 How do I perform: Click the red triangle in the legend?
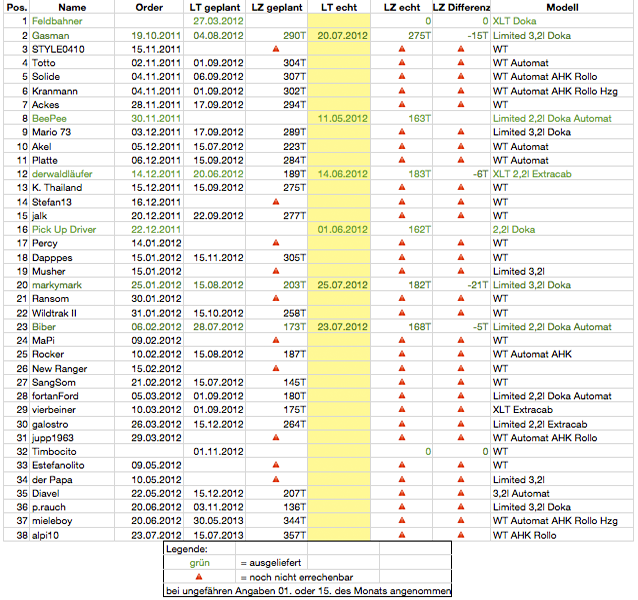(199, 576)
